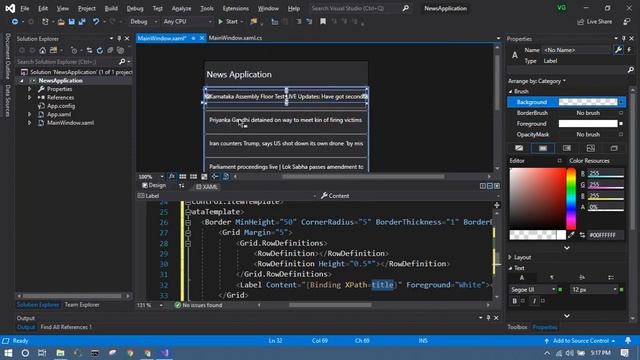Toggle Italic text button

pos(534,301)
